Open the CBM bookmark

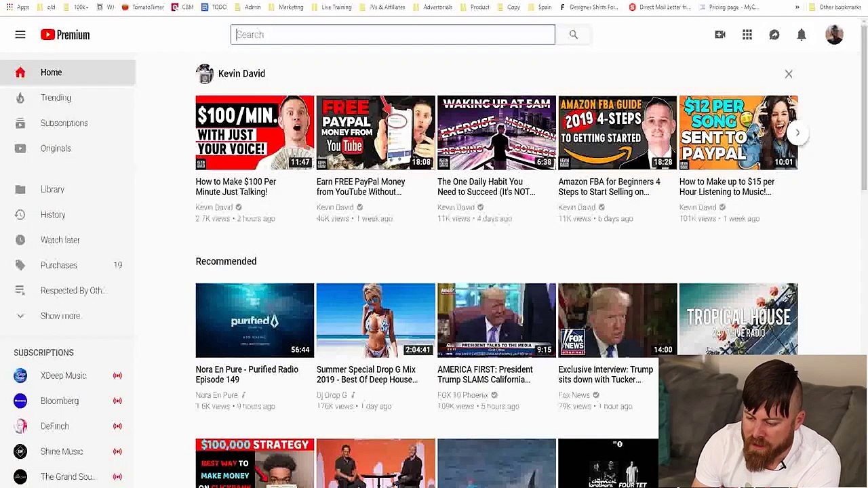coord(183,7)
